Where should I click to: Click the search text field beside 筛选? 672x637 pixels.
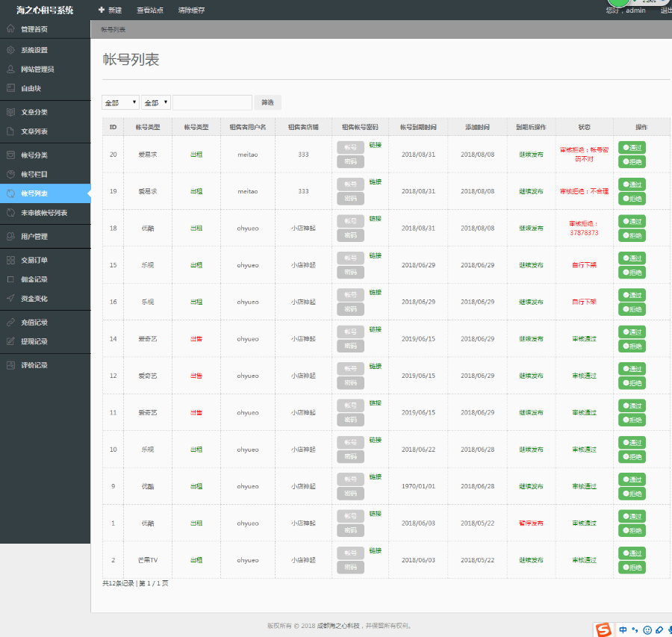212,102
